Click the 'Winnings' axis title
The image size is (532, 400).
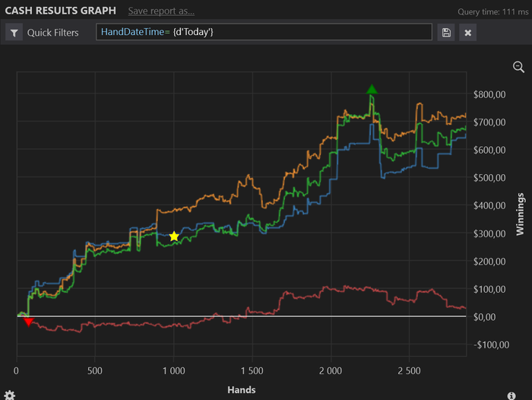tap(520, 214)
